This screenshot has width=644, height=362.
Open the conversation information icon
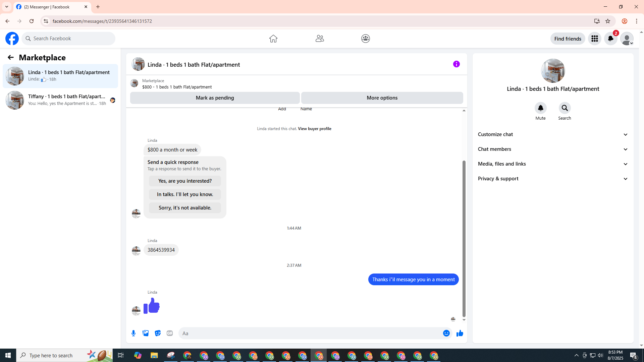point(457,64)
